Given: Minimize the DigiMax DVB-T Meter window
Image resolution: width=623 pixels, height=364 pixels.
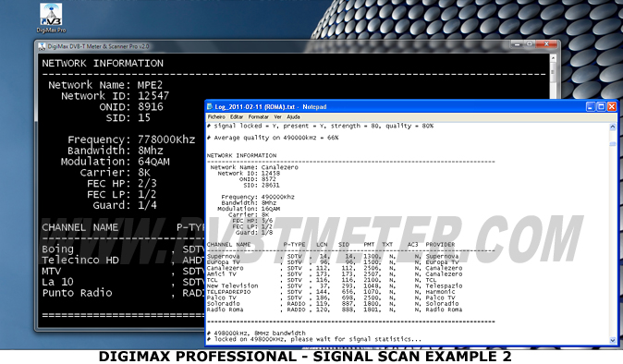Looking at the screenshot, I should click(x=517, y=44).
